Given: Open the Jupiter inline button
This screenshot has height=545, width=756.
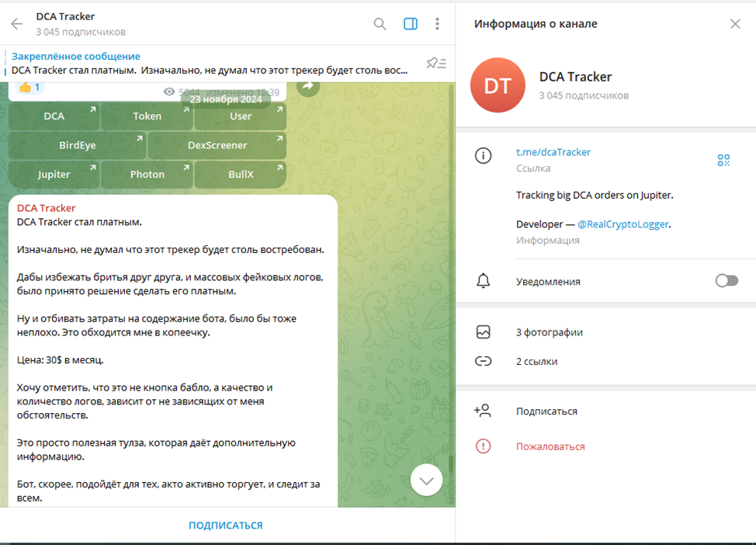Looking at the screenshot, I should point(54,174).
